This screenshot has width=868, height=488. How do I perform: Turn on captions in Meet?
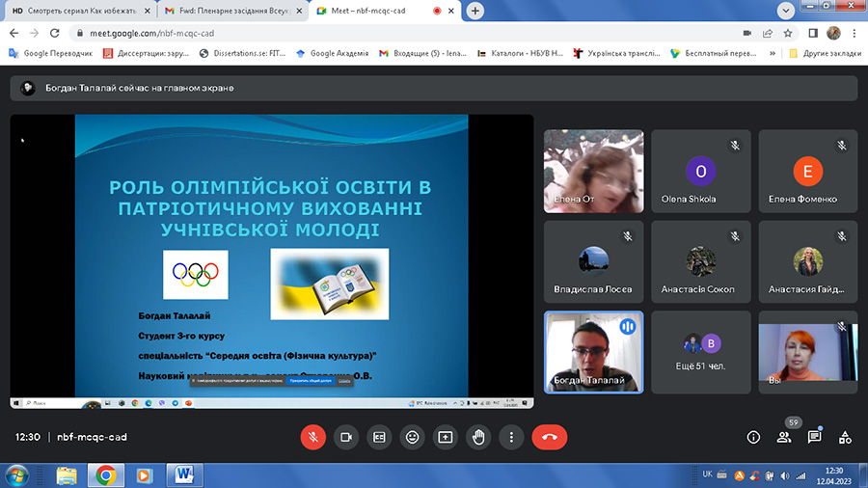tap(379, 437)
